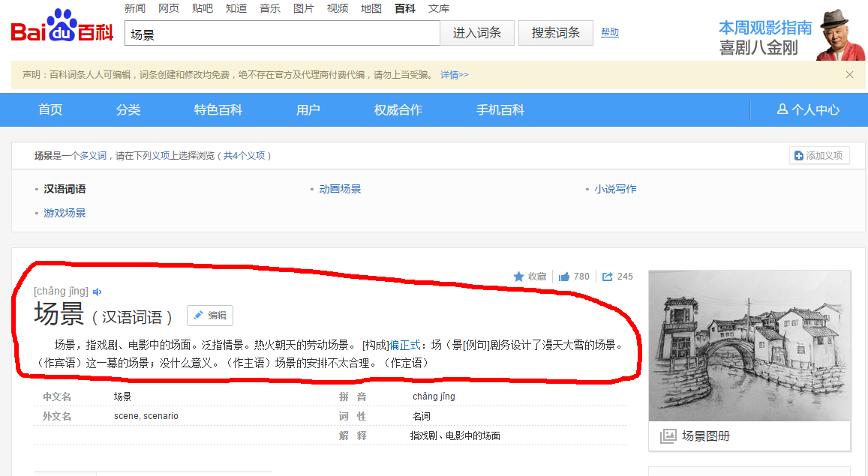Viewport: 868px width, 476px height.
Task: Click the 详情>> link in notice
Action: 454,75
